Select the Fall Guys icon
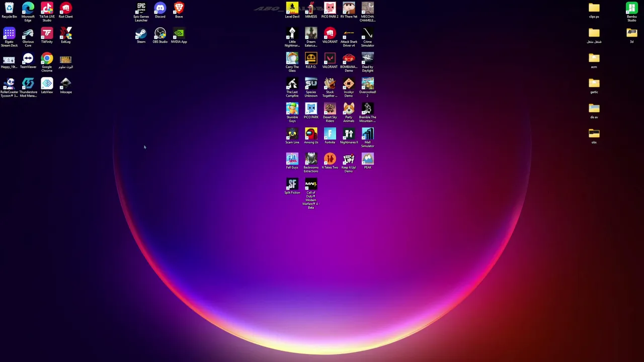This screenshot has width=644, height=362. coord(292,161)
